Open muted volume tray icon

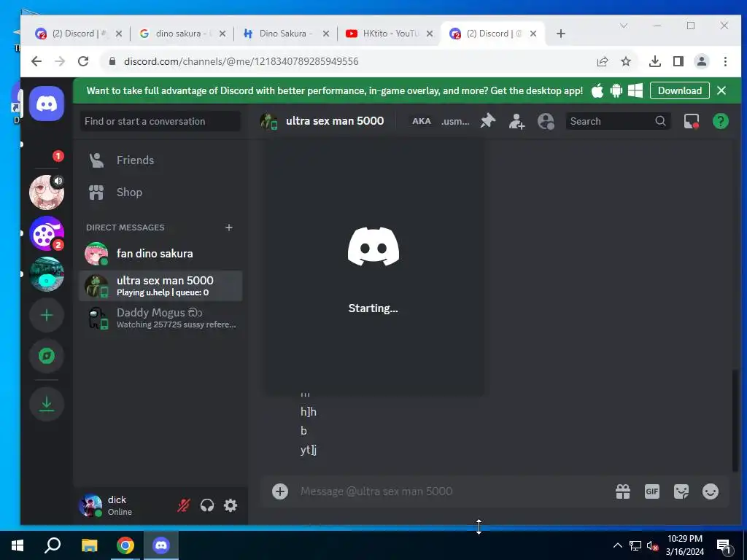click(x=652, y=545)
